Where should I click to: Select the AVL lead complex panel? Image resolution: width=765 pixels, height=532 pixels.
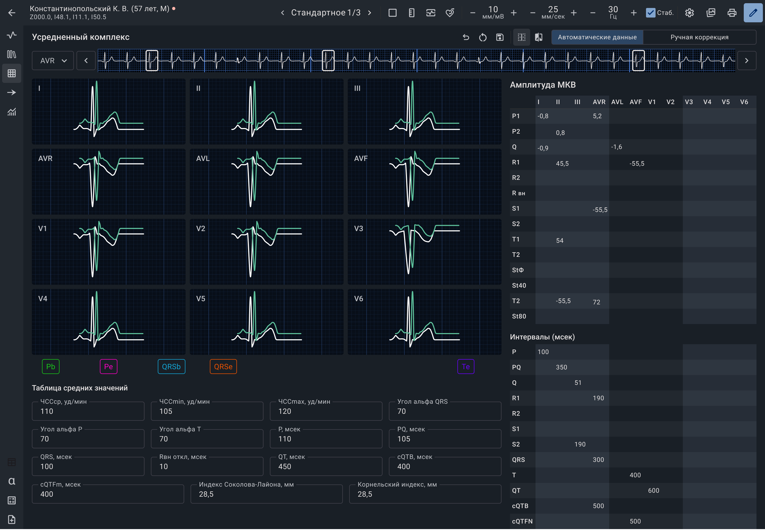pyautogui.click(x=266, y=182)
